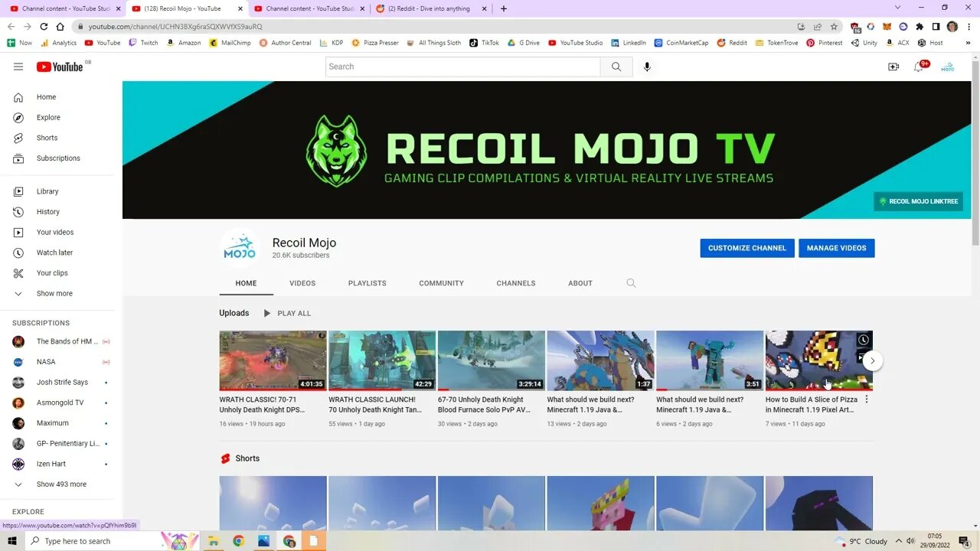
Task: Open RECOIL MOJO LINKTREE banner link
Action: point(919,201)
